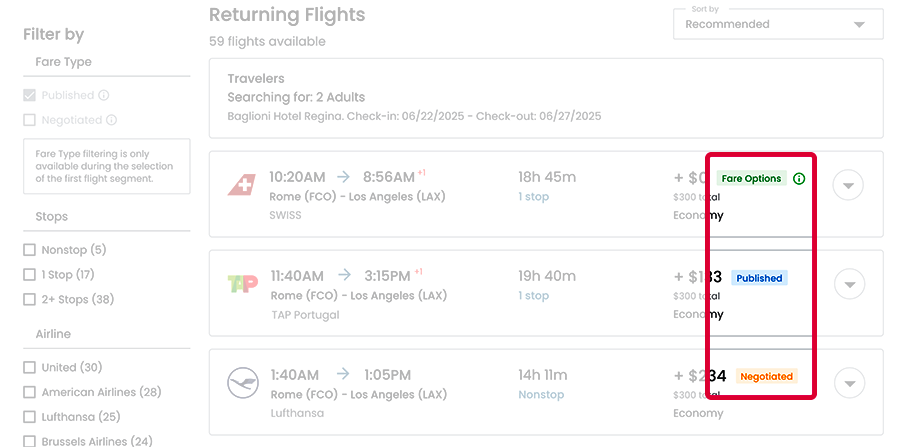Viewport: 900px width, 447px height.
Task: Check the Nonstop (5) filter
Action: click(x=30, y=250)
